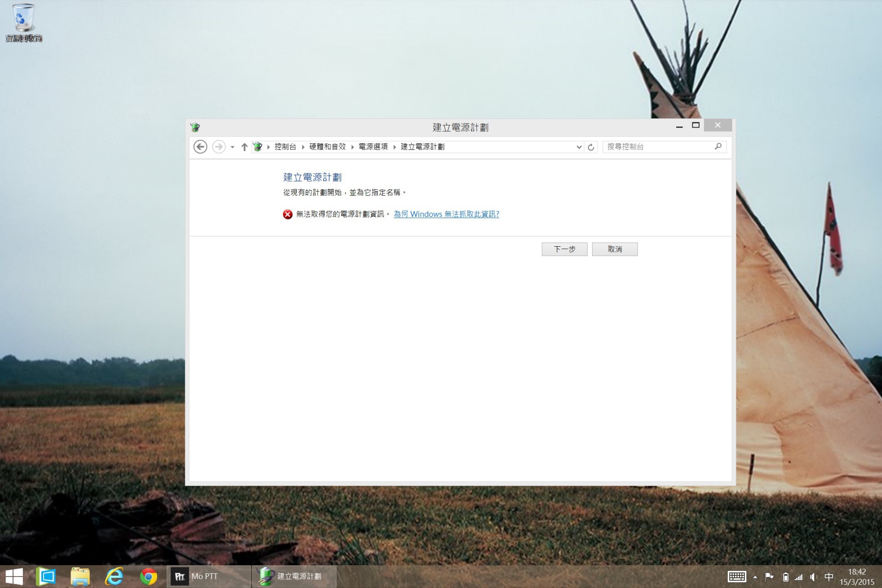Viewport: 882px width, 588px height.
Task: Switch to the Mo PTT taskbar window
Action: click(x=209, y=577)
